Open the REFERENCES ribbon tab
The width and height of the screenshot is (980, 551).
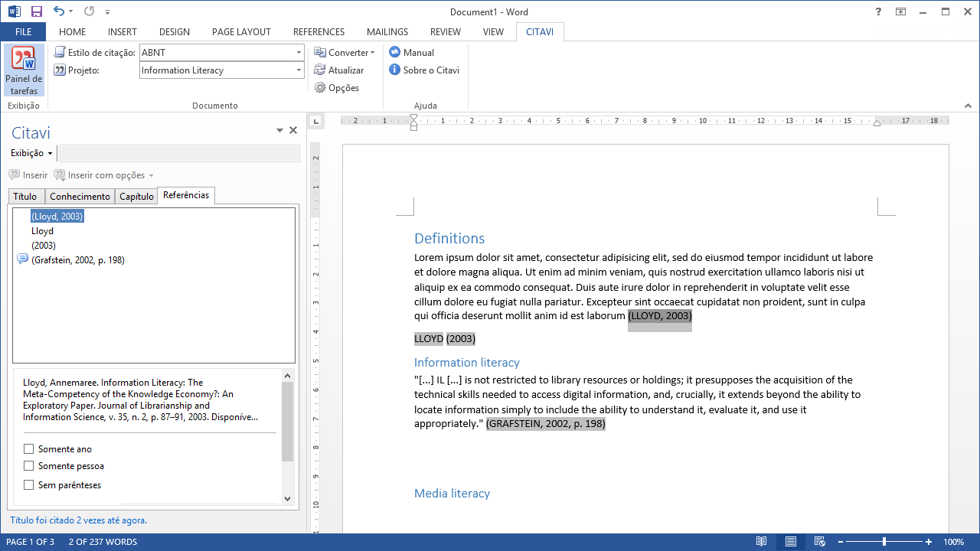(318, 32)
